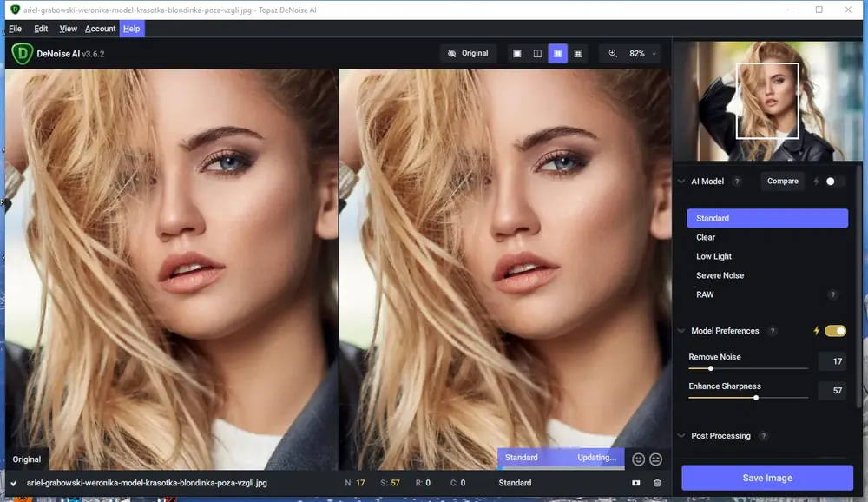Click the zoom magnifier icon
The height and width of the screenshot is (502, 868).
[x=613, y=53]
